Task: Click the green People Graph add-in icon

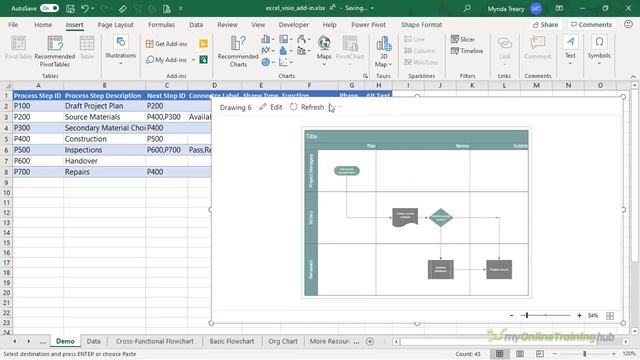Action: click(203, 60)
